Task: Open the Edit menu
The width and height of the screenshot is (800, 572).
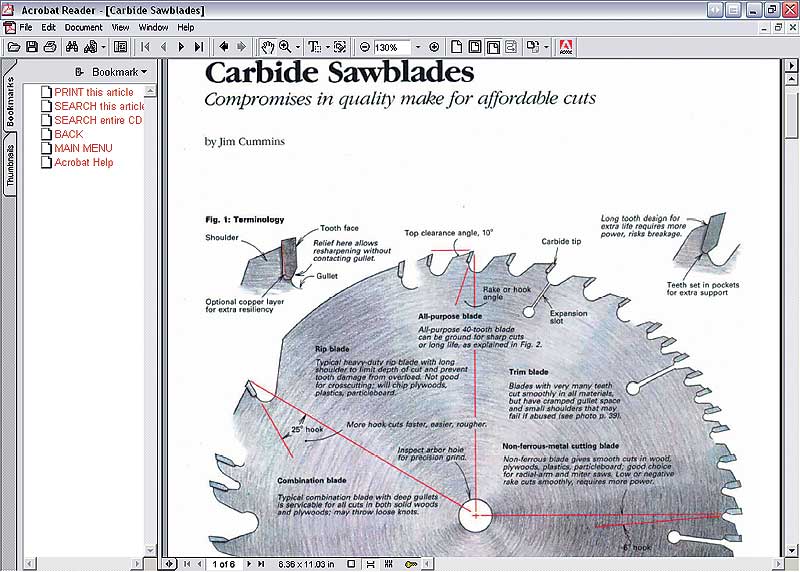Action: click(48, 28)
